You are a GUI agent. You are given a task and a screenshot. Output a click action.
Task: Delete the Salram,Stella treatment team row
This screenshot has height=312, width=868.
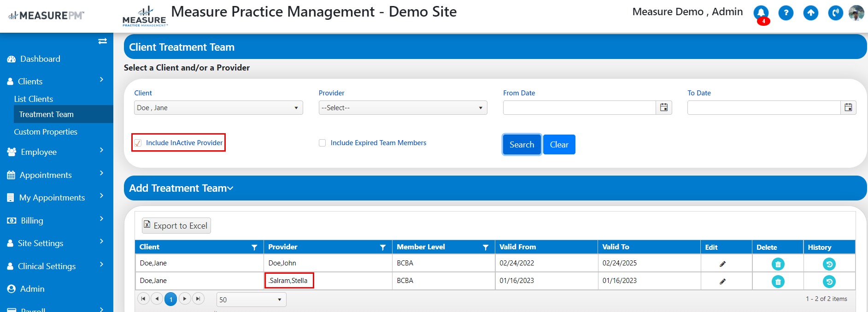click(778, 282)
